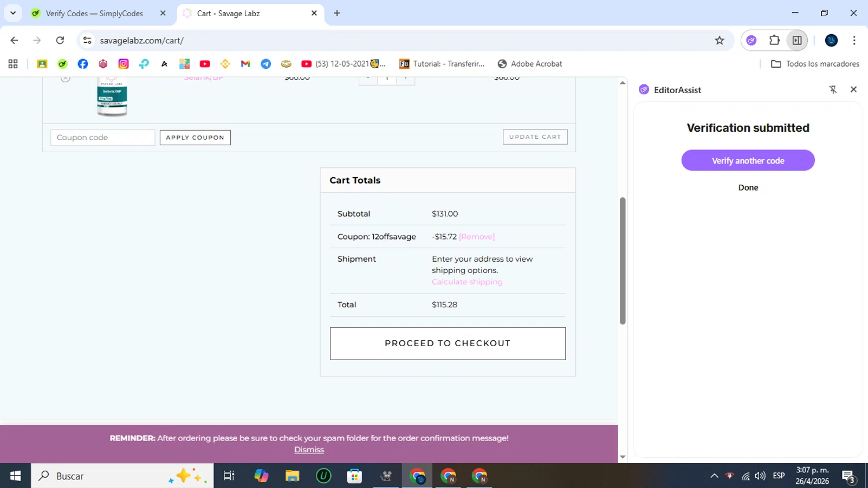Open the Chrome profile avatar
868x488 pixels.
(832, 41)
